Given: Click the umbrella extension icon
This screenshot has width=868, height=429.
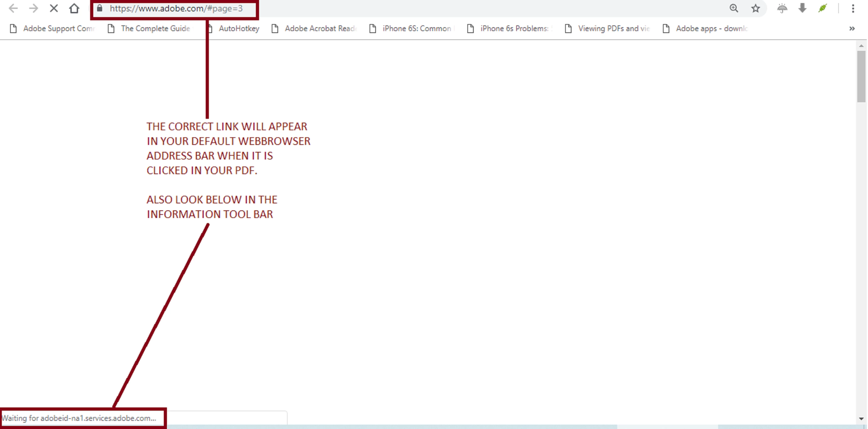Looking at the screenshot, I should 782,8.
